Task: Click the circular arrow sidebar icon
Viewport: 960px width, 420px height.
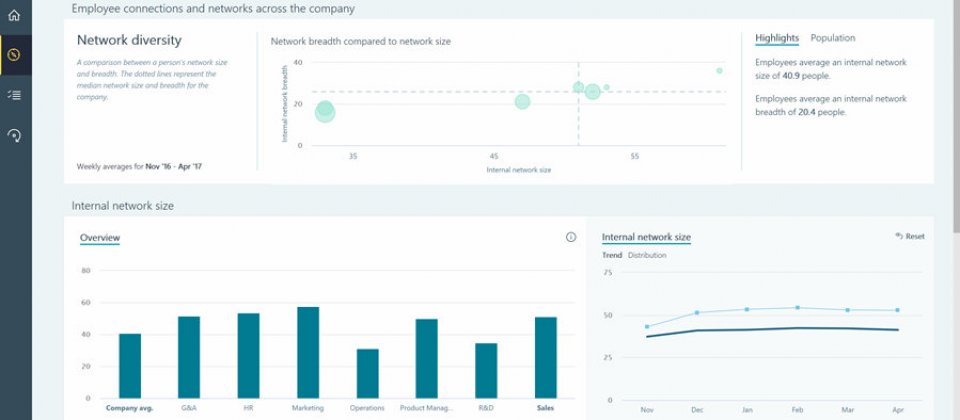Action: (14, 135)
